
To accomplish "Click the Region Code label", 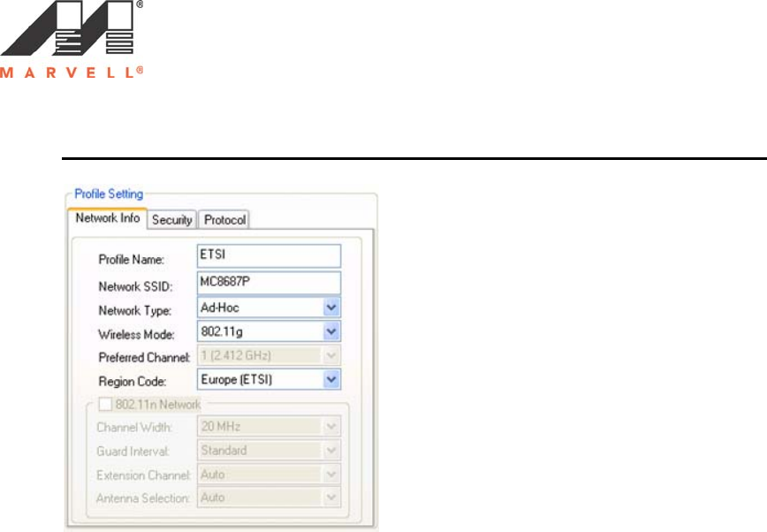I will click(132, 381).
